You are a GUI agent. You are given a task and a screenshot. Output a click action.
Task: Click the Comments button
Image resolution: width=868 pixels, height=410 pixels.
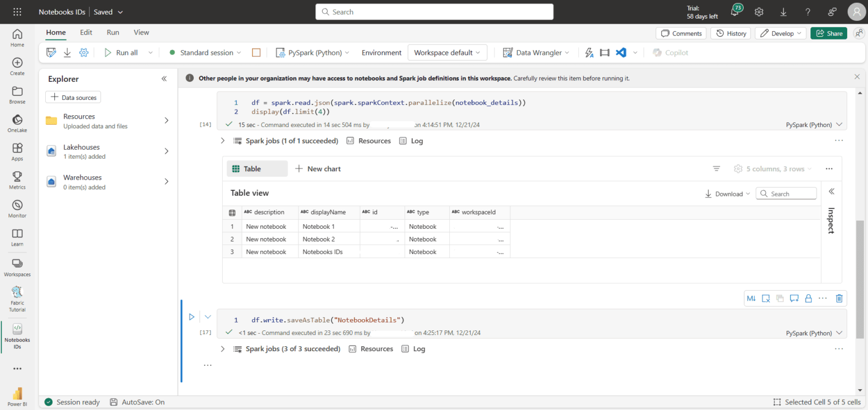click(681, 33)
